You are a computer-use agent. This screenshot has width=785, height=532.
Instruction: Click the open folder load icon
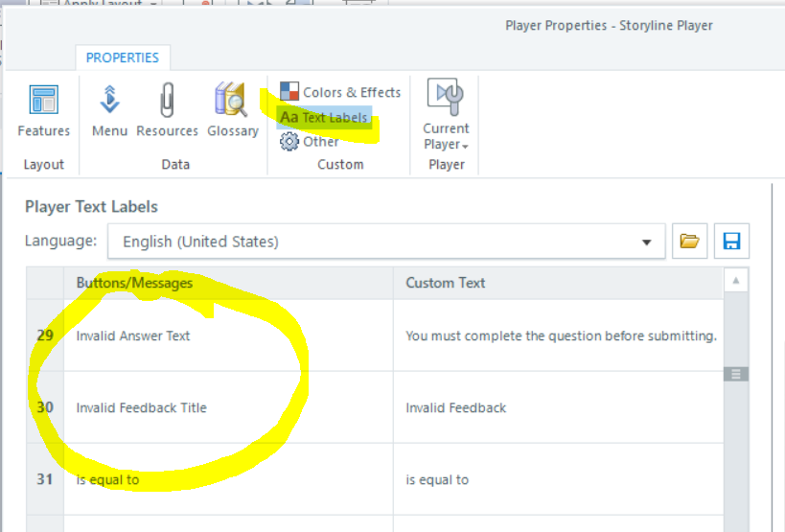[x=688, y=242]
